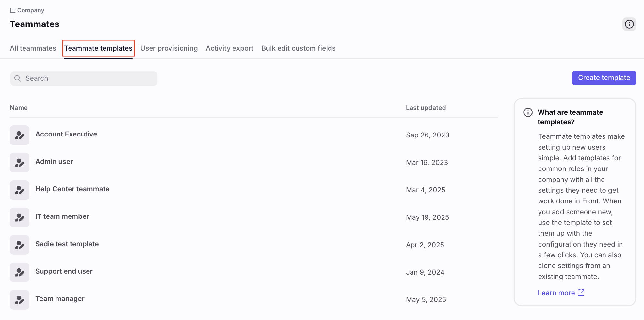The height and width of the screenshot is (320, 644).
Task: Click the Admin user template icon
Action: [x=20, y=163]
